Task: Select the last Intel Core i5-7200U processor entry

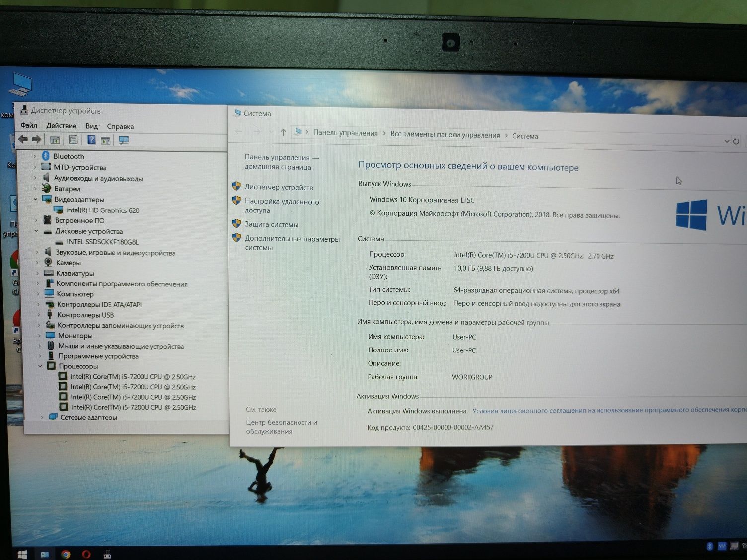Action: pyautogui.click(x=133, y=407)
